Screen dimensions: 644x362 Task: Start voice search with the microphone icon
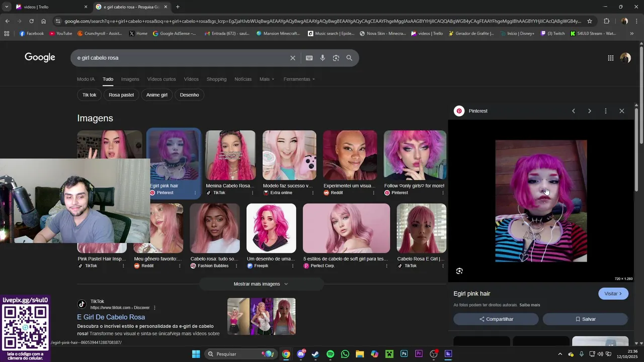pyautogui.click(x=323, y=58)
